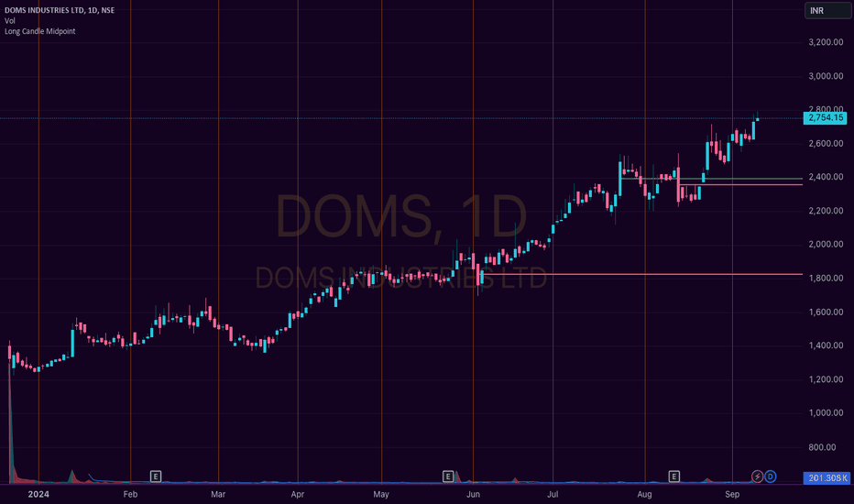Click the current price label 2,754.15
Image resolution: width=854 pixels, height=504 pixels.
coord(825,117)
